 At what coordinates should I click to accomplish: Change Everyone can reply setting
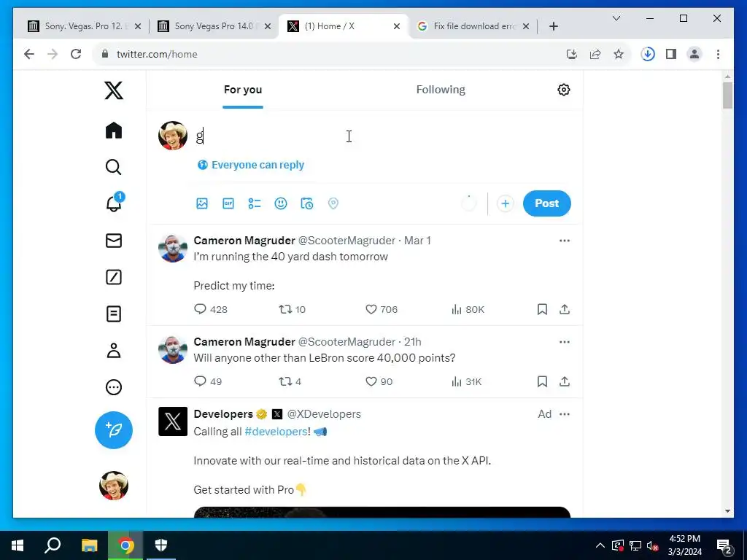click(251, 165)
